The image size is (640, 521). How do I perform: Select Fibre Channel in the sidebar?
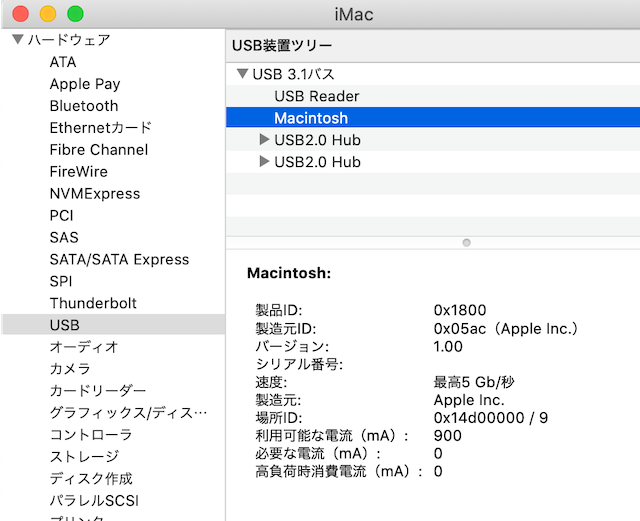99,150
